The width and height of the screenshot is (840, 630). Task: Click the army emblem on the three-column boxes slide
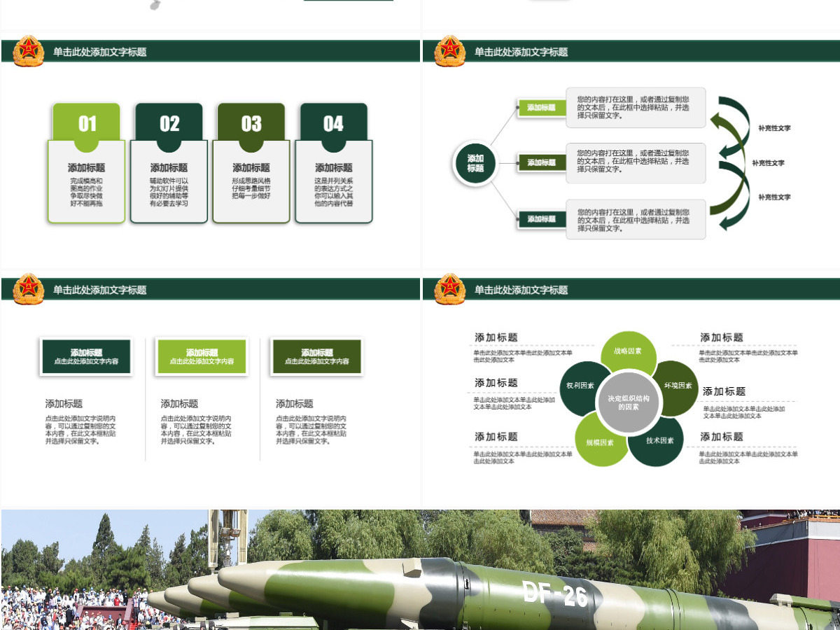pos(29,289)
